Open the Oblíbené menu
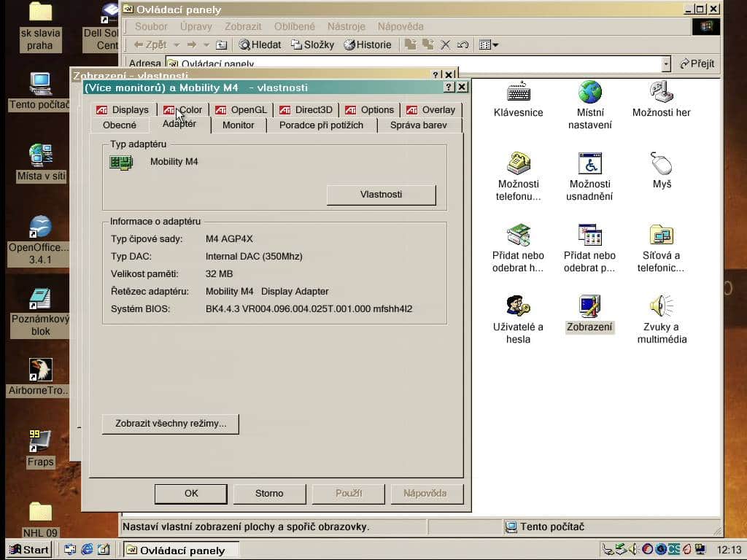747x560 pixels. [x=295, y=27]
